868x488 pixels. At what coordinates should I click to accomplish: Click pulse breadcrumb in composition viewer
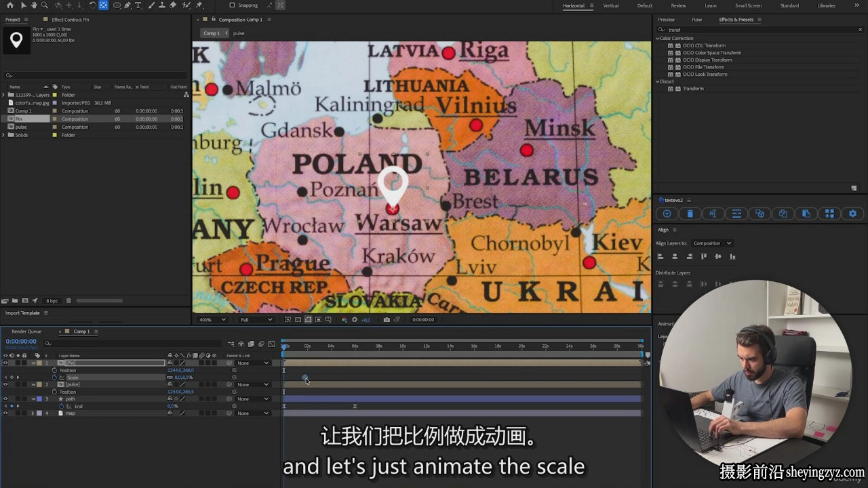click(239, 33)
